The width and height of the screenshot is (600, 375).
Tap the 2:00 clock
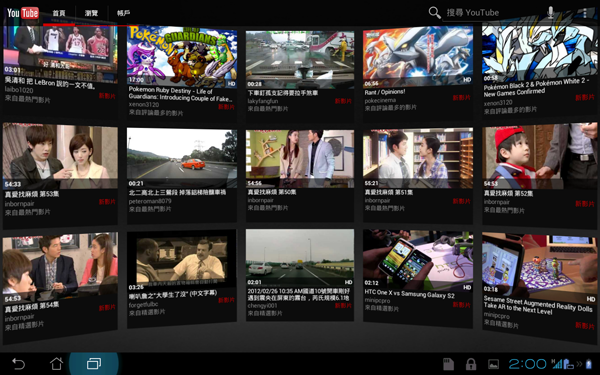click(x=527, y=364)
